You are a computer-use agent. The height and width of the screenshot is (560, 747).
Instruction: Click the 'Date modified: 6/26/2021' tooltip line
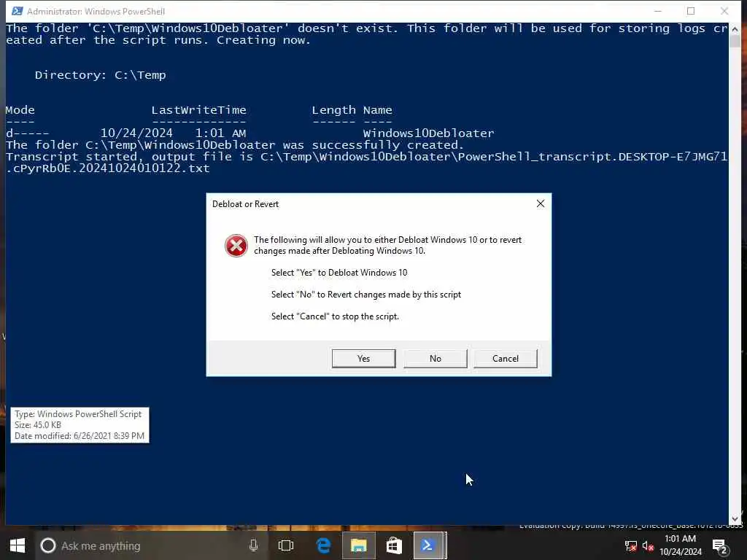pos(79,436)
